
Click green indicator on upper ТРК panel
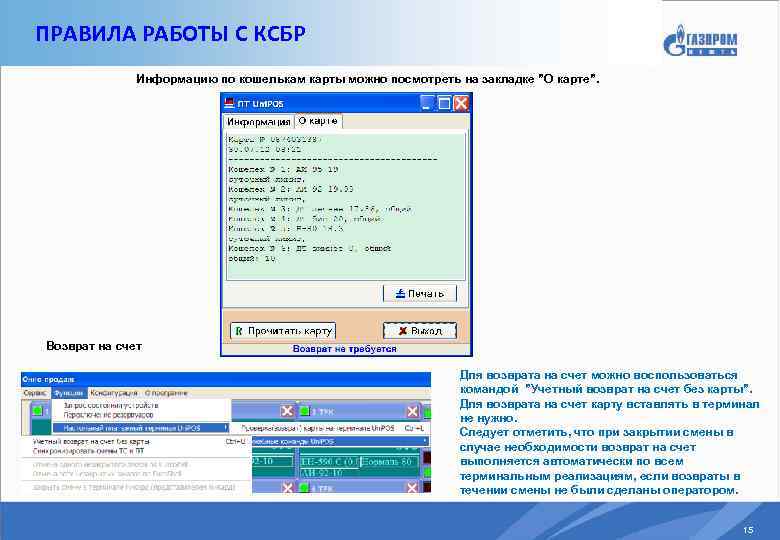pos(304,411)
